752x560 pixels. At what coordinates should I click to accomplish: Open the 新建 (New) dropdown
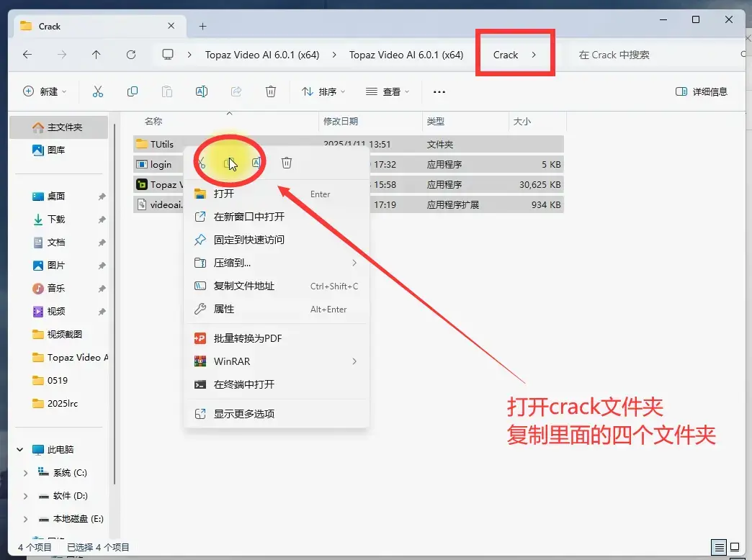(x=45, y=91)
